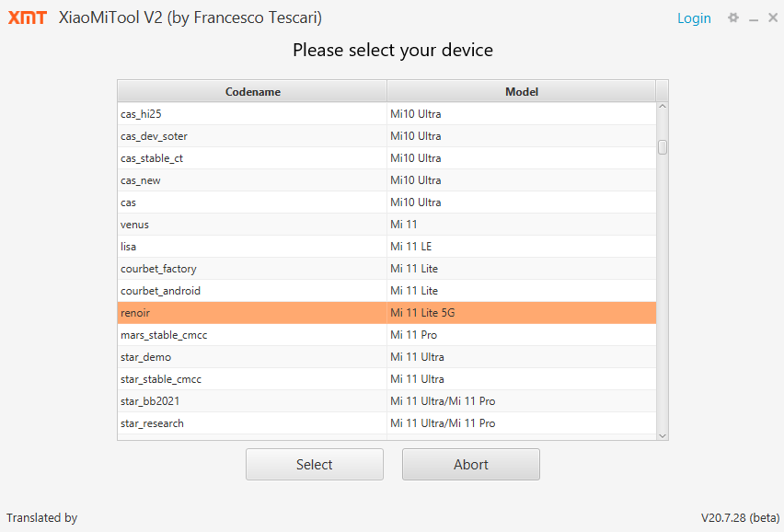Close the XiaoMiTool window
The image size is (784, 532).
[771, 17]
